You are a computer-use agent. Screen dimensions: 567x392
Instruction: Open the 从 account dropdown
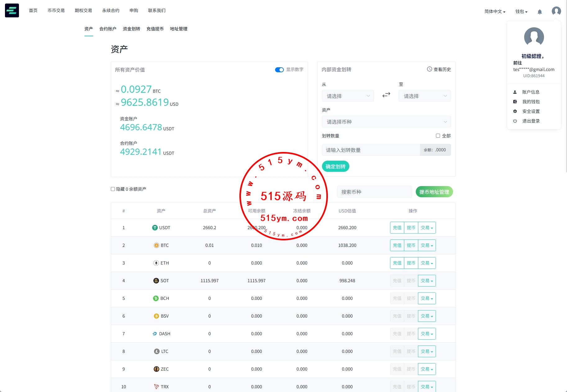click(348, 96)
